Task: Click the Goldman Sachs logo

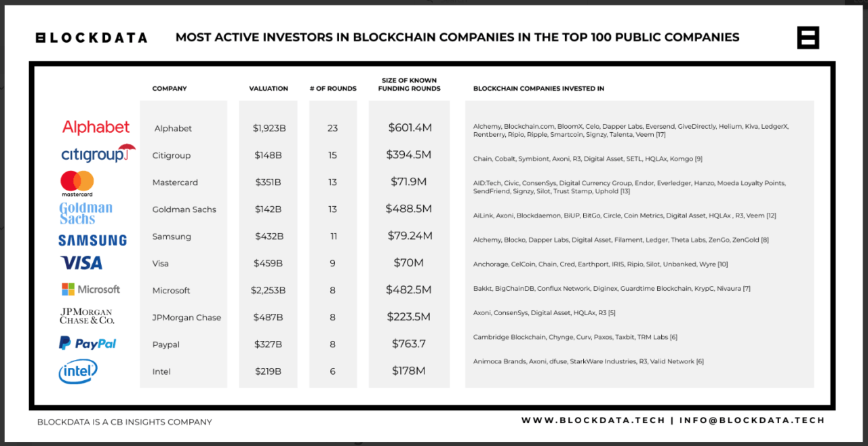Action: click(85, 212)
